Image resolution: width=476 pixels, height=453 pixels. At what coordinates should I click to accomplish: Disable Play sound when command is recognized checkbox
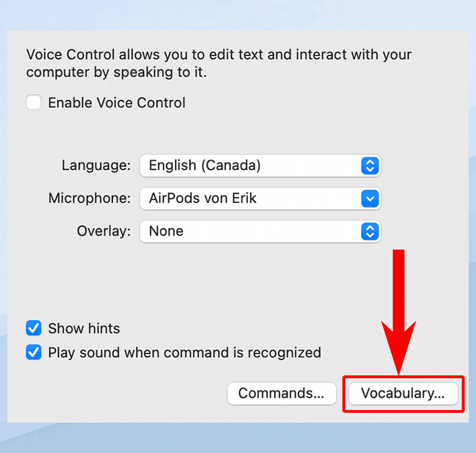(x=33, y=352)
